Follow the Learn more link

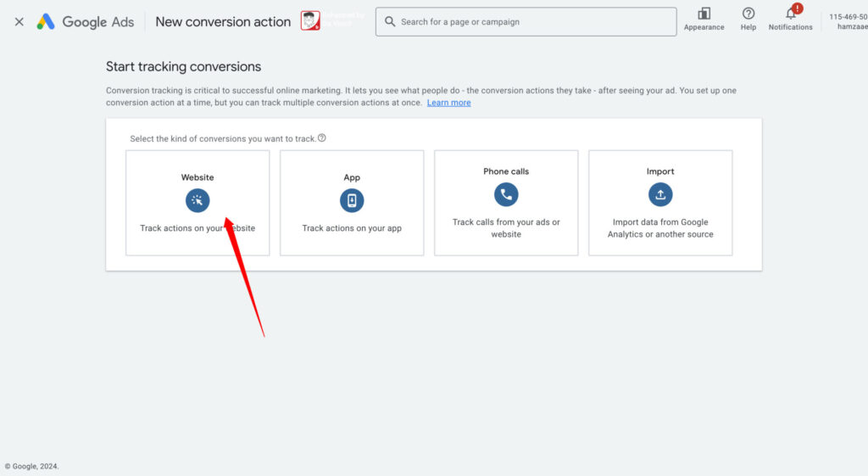click(448, 103)
